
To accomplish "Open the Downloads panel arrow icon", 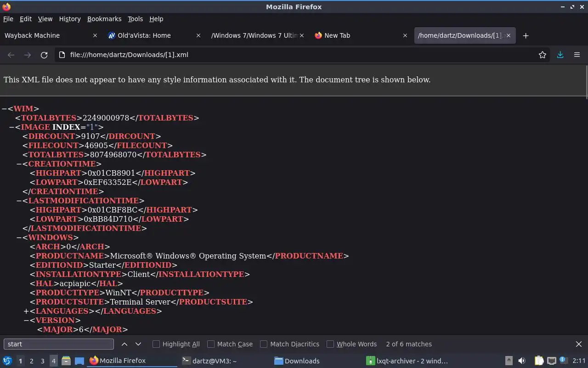I will [560, 55].
